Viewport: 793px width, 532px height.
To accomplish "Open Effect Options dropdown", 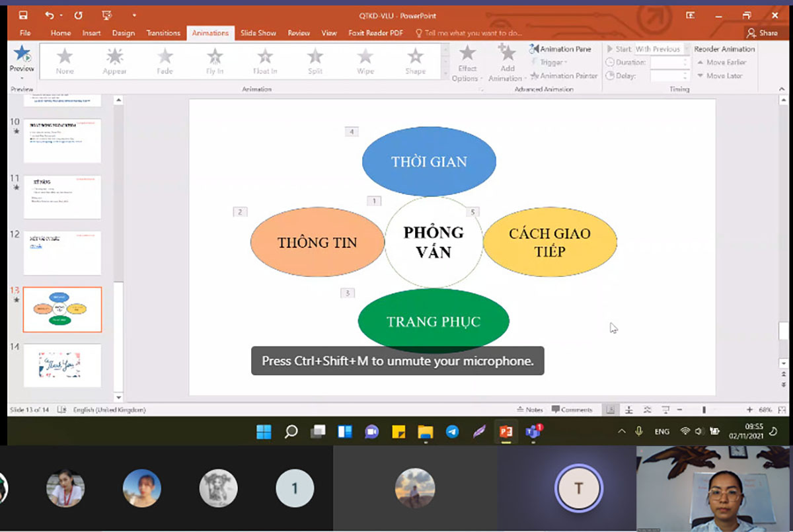I will coord(467,63).
